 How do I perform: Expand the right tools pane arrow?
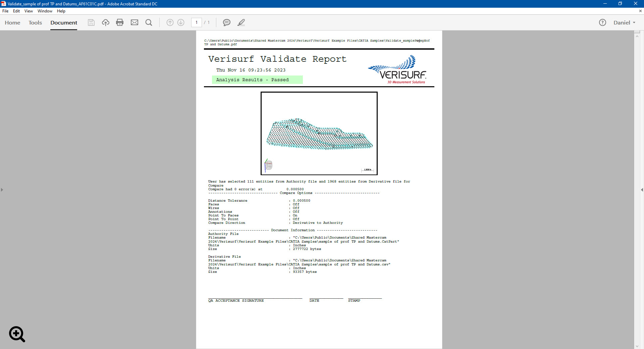pyautogui.click(x=642, y=190)
